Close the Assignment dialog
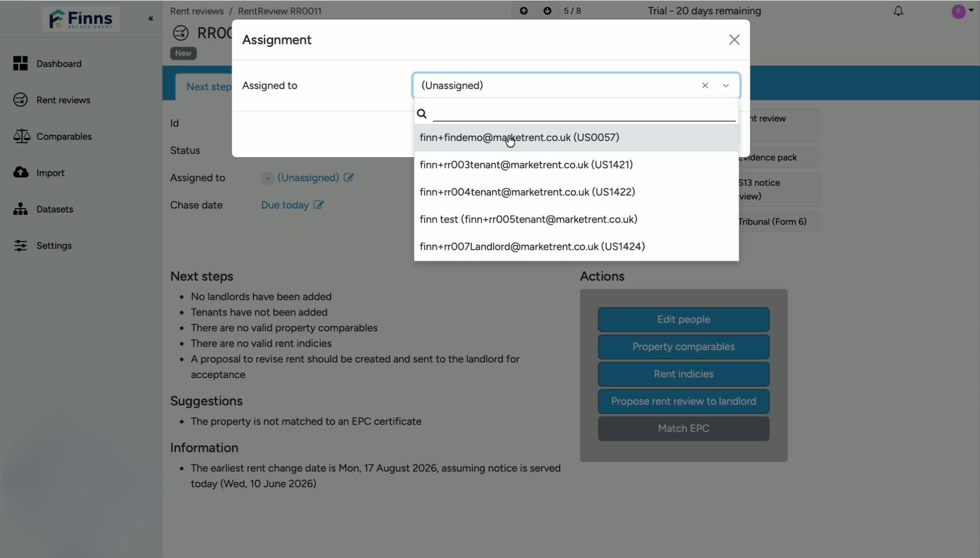This screenshot has height=558, width=980. [x=734, y=40]
